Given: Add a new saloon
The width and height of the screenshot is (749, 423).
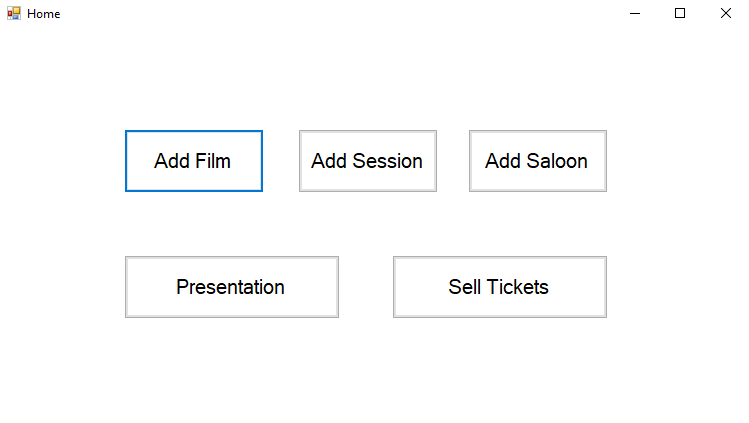Looking at the screenshot, I should click(x=537, y=161).
